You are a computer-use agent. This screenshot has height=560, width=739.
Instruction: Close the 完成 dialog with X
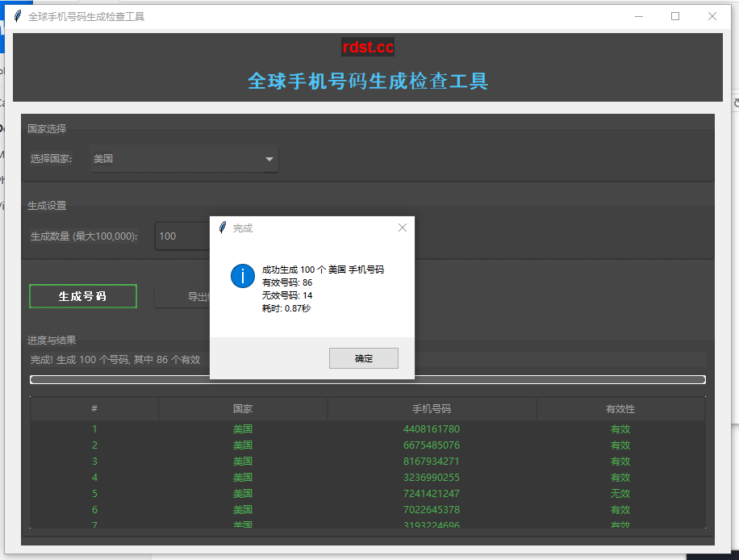point(403,228)
